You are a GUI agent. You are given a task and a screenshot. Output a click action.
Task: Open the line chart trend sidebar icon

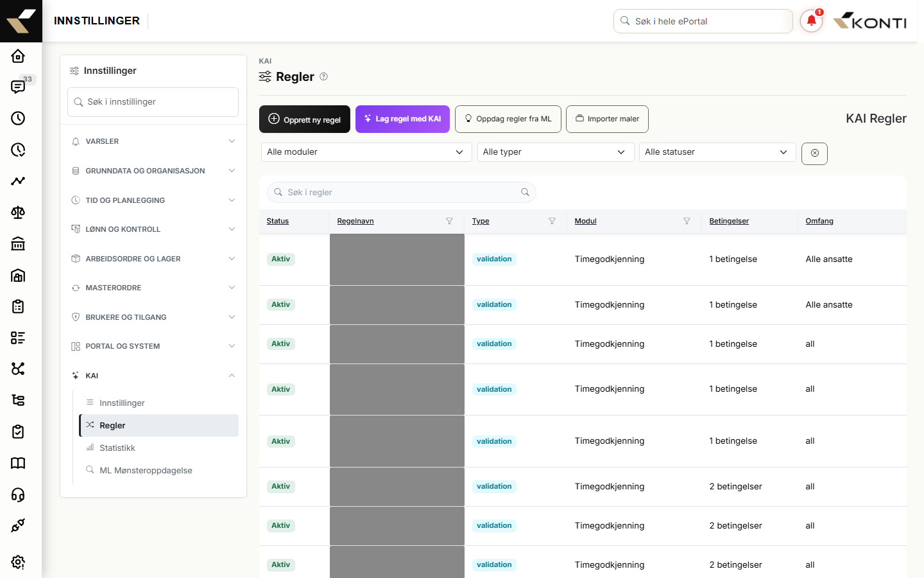pyautogui.click(x=18, y=181)
